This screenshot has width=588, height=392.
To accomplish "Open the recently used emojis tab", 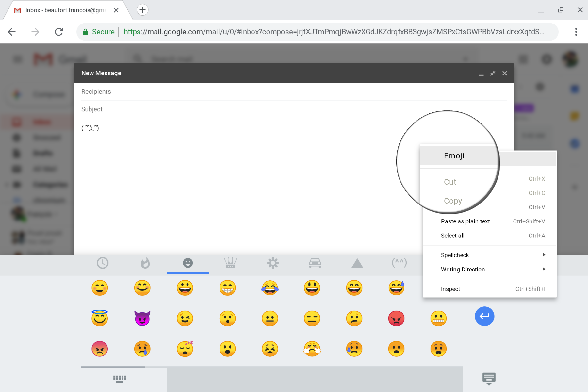I will point(103,263).
